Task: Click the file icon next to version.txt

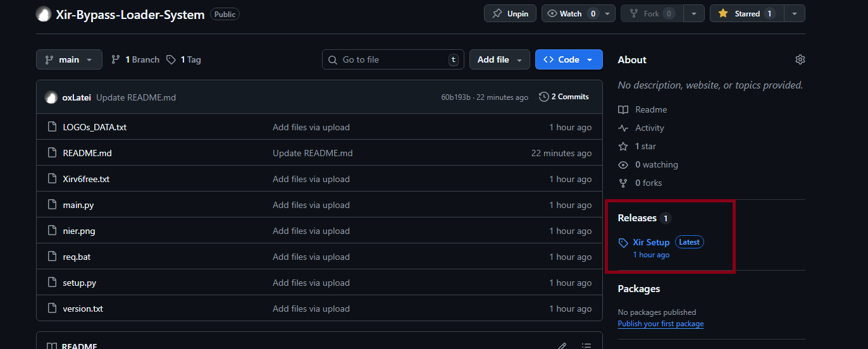Action: pyautogui.click(x=53, y=309)
